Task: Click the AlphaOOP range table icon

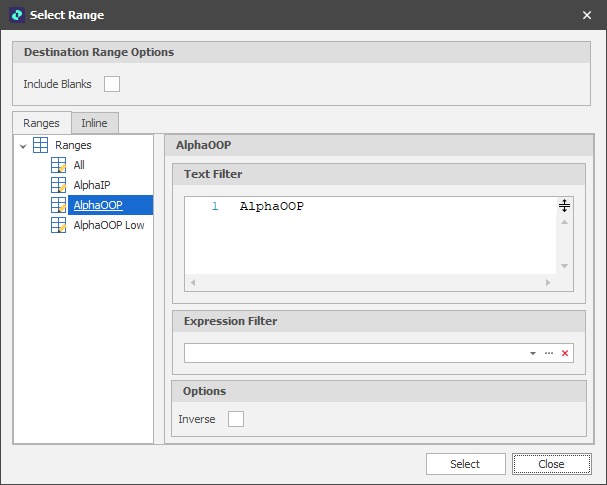Action: (x=59, y=205)
